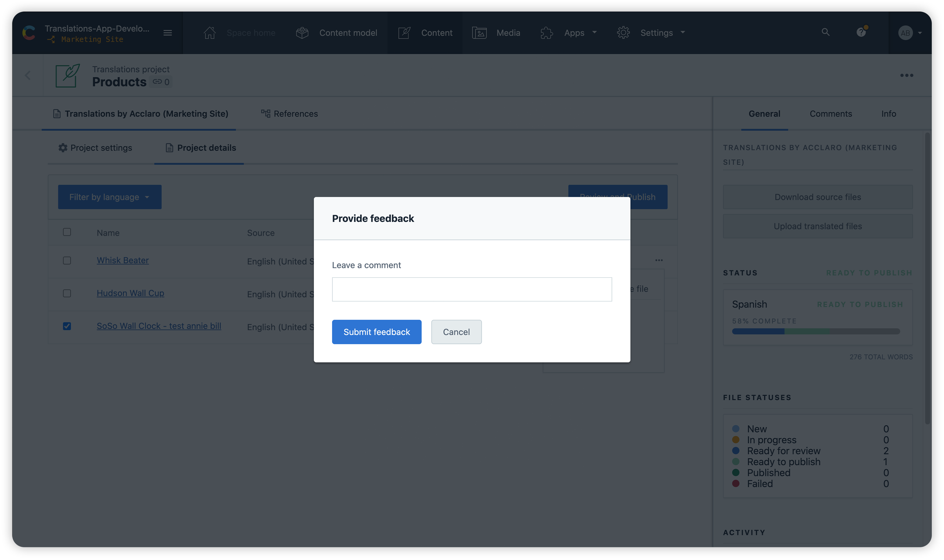Click the back arrow beside Translations project
This screenshot has width=944, height=560.
(27, 75)
